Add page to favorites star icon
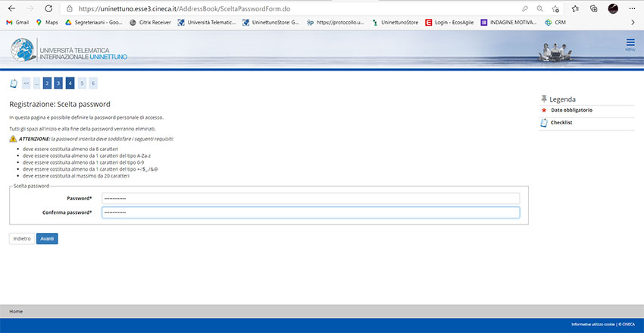The height and width of the screenshot is (333, 644). click(x=555, y=8)
